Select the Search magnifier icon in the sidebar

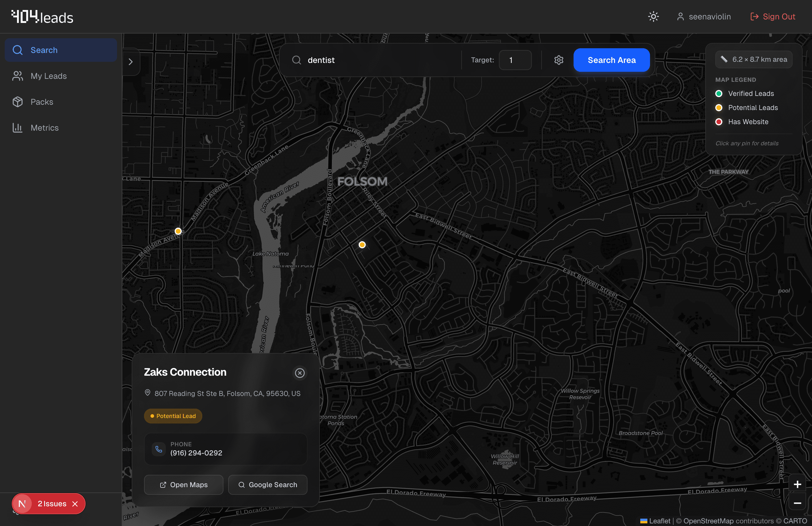(x=18, y=50)
